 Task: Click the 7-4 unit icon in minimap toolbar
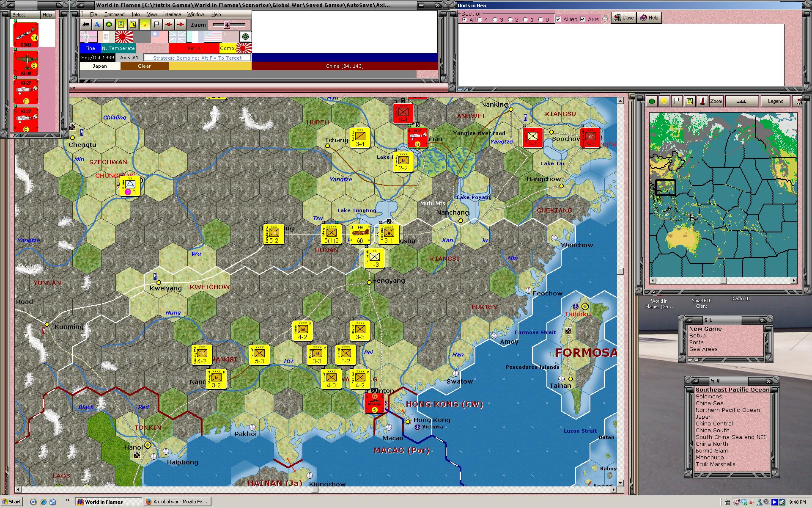point(690,101)
